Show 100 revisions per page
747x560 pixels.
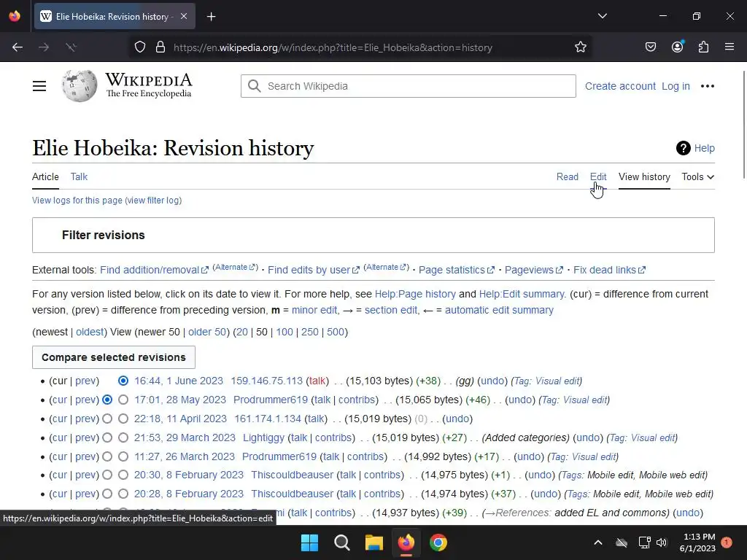point(285,332)
